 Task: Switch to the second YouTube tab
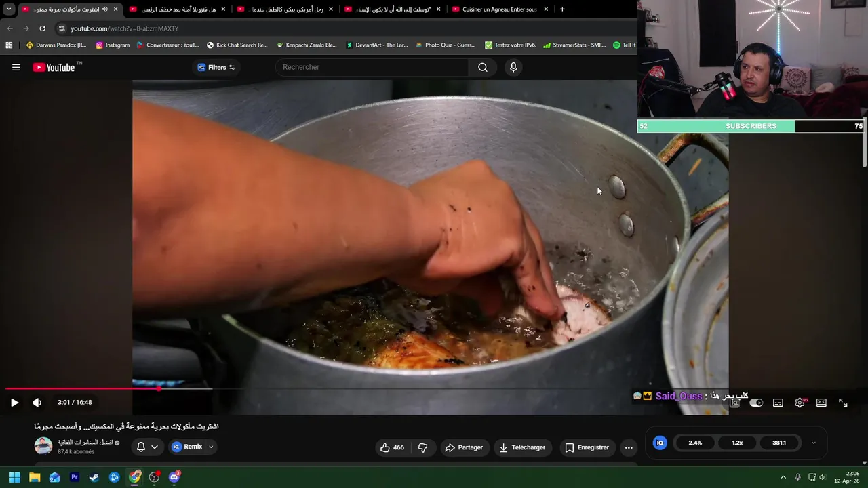178,9
